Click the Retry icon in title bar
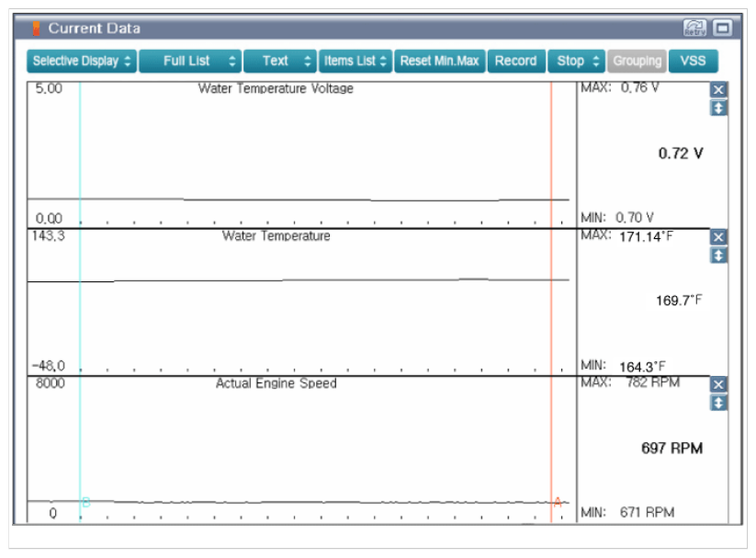The height and width of the screenshot is (558, 756). (694, 28)
